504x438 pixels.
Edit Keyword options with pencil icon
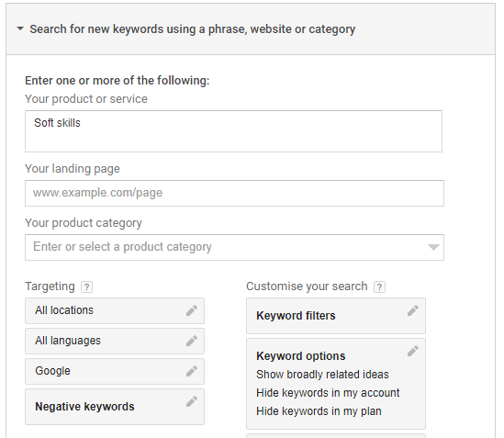pos(413,351)
